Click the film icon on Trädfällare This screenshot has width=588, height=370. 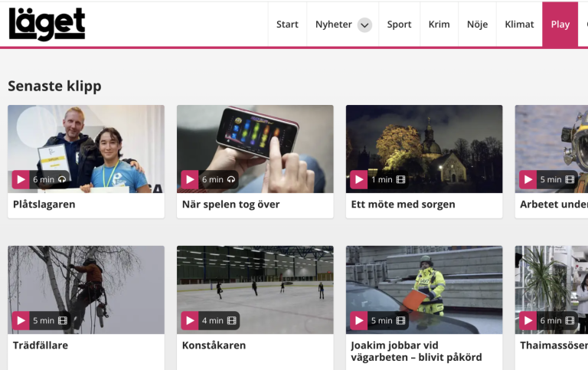tap(63, 321)
